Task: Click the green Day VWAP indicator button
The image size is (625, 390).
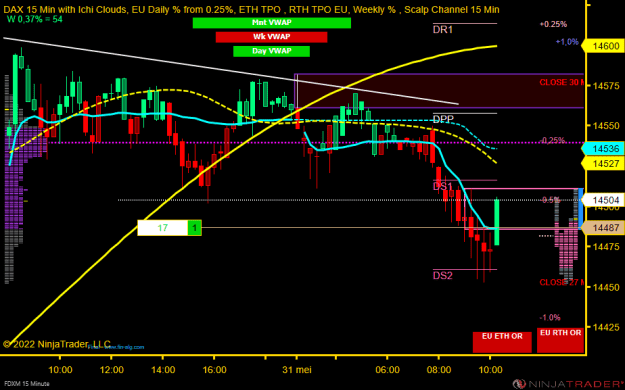Action: [x=271, y=51]
